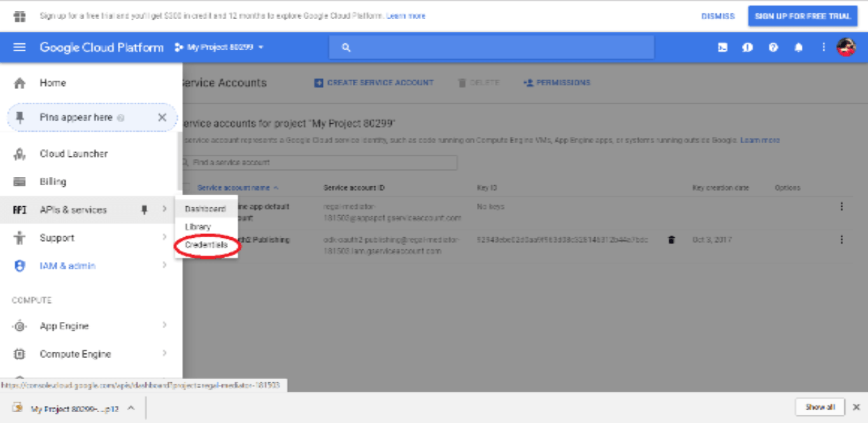Click the Google Cloud Platform logo text
The height and width of the screenshot is (423, 868).
coord(101,48)
